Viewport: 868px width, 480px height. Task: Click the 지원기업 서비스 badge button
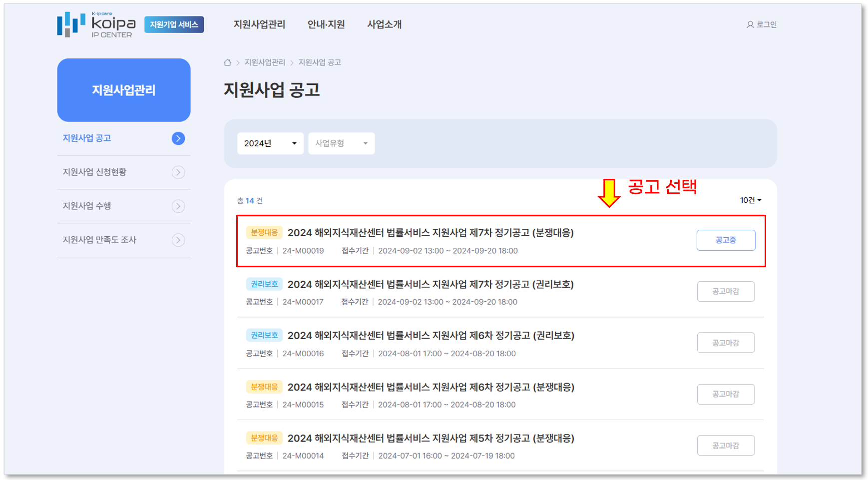(x=174, y=24)
